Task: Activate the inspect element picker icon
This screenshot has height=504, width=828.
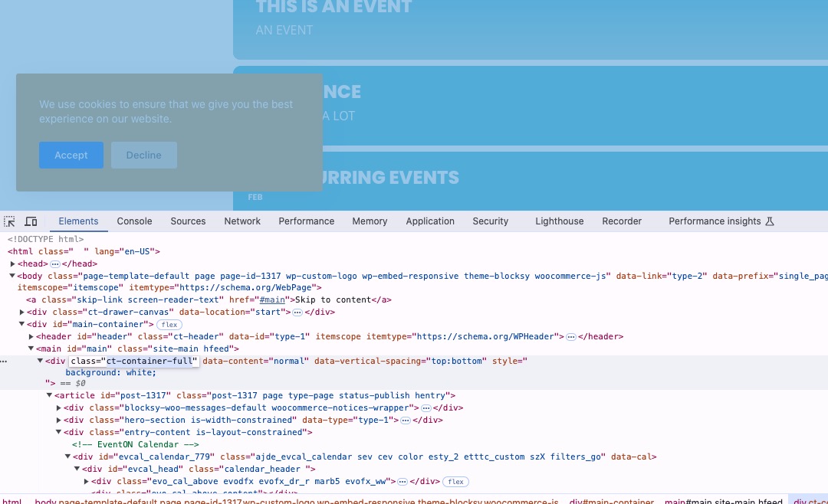Action: (x=9, y=221)
